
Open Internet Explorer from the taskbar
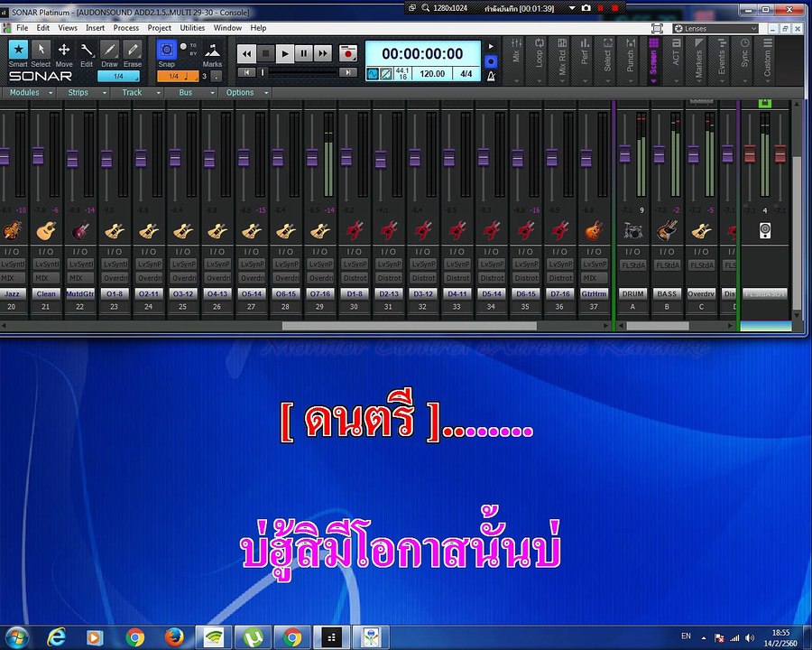56,637
